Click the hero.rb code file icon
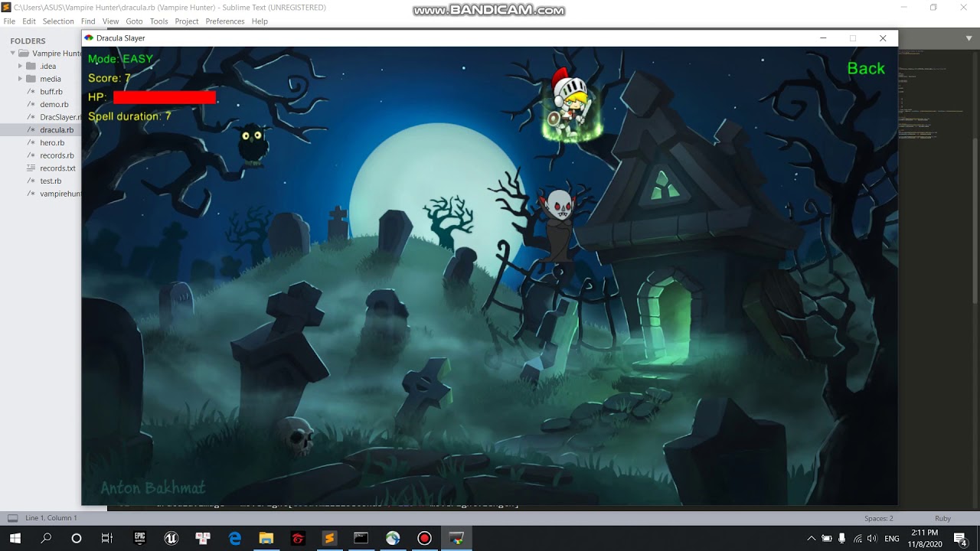Viewport: 980px width, 551px height. [31, 142]
